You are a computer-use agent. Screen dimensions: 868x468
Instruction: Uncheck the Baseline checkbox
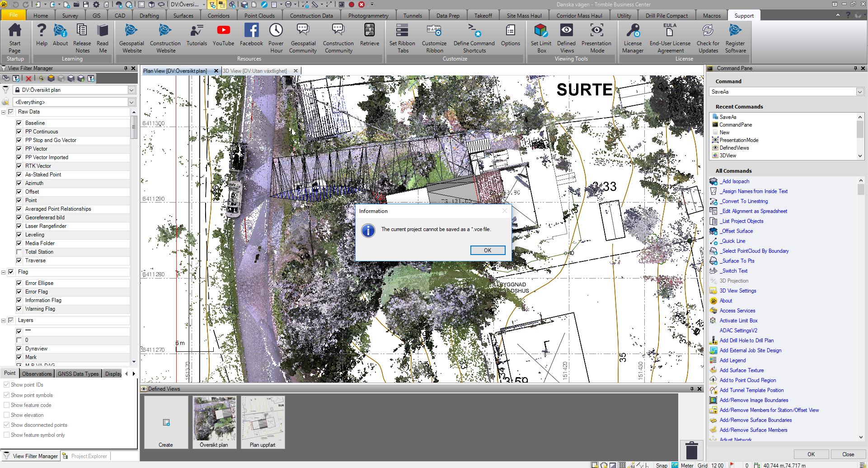point(19,123)
